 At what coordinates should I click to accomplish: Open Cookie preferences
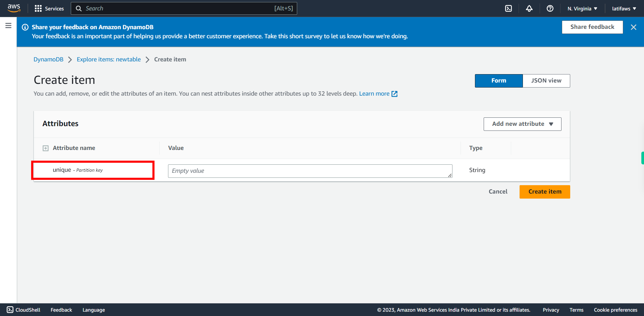(615, 310)
